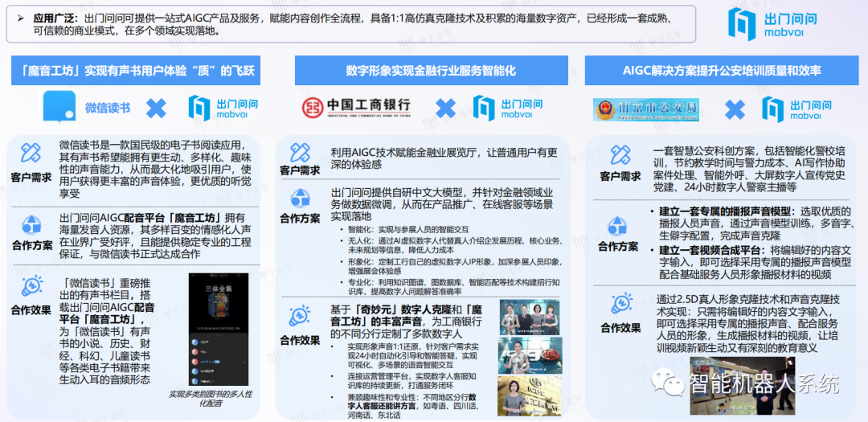Screen dimensions: 868x422
Task: Click the 南京市公安局 badge logo
Action: [645, 109]
